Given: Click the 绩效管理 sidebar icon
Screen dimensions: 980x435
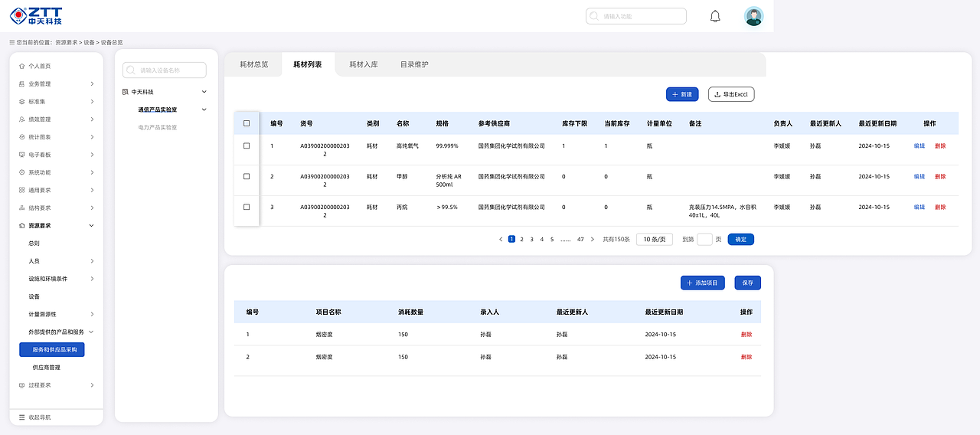Looking at the screenshot, I should click(x=21, y=119).
